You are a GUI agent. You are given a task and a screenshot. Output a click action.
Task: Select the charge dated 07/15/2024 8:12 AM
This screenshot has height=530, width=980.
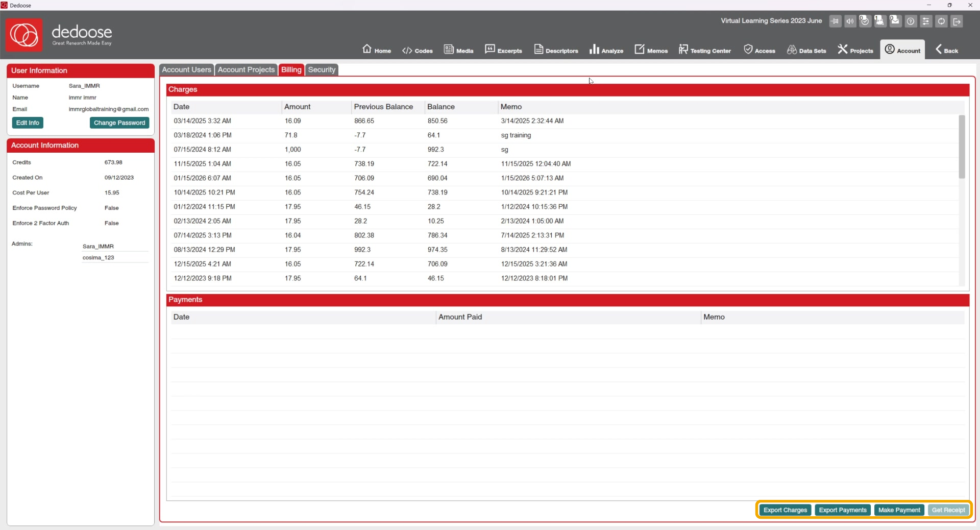pos(565,150)
